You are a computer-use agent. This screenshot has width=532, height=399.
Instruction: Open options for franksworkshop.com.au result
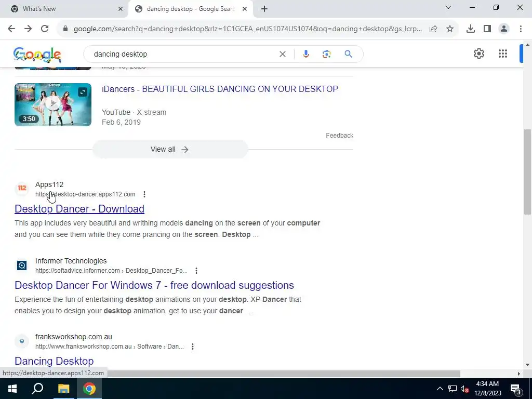(193, 347)
